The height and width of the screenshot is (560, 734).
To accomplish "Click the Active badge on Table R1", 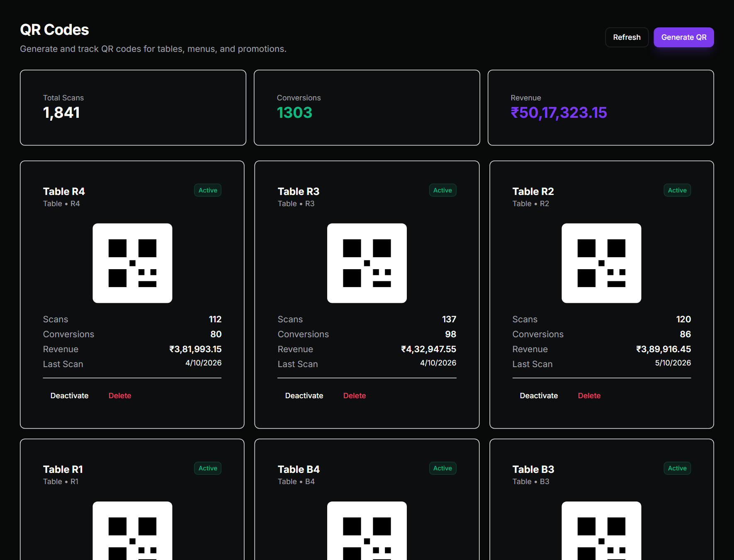I will [208, 468].
